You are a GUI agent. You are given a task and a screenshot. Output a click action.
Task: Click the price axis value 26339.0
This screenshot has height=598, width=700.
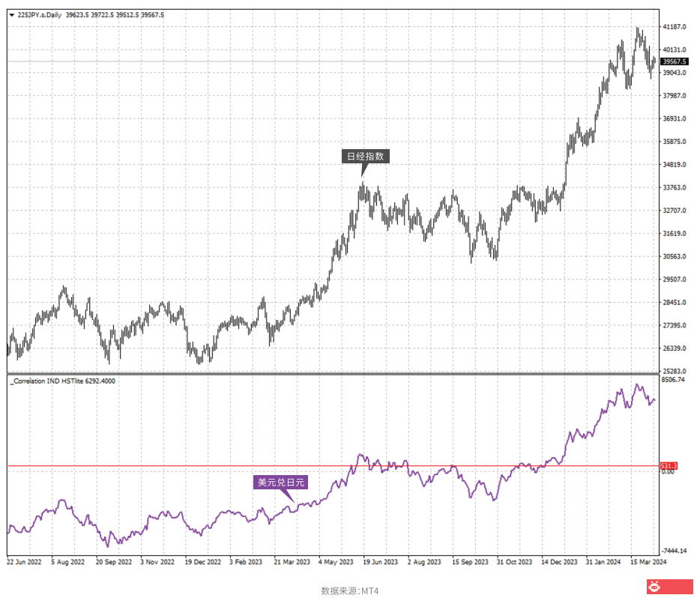[x=674, y=348]
